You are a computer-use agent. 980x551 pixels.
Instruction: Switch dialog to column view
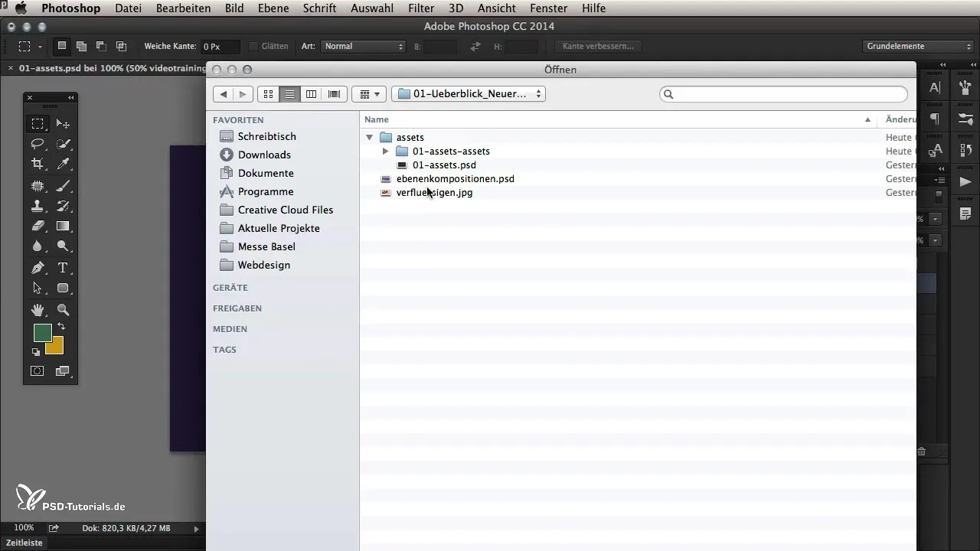(311, 94)
